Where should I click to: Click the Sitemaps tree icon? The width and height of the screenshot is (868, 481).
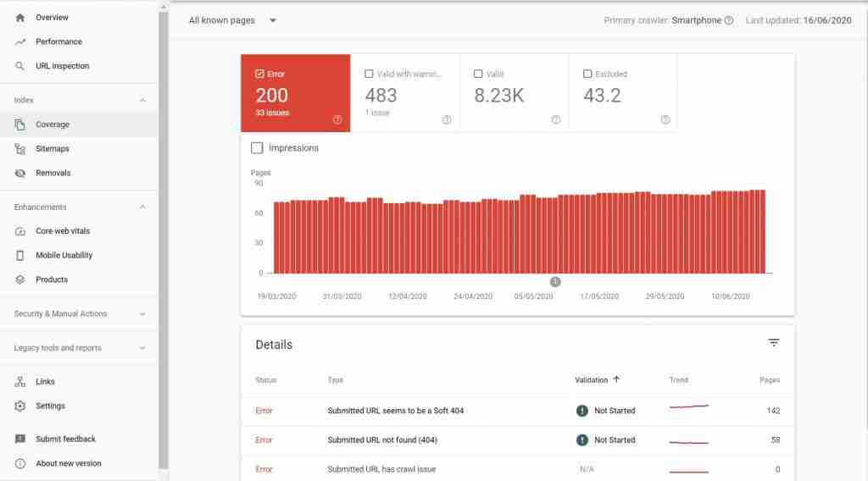20,149
